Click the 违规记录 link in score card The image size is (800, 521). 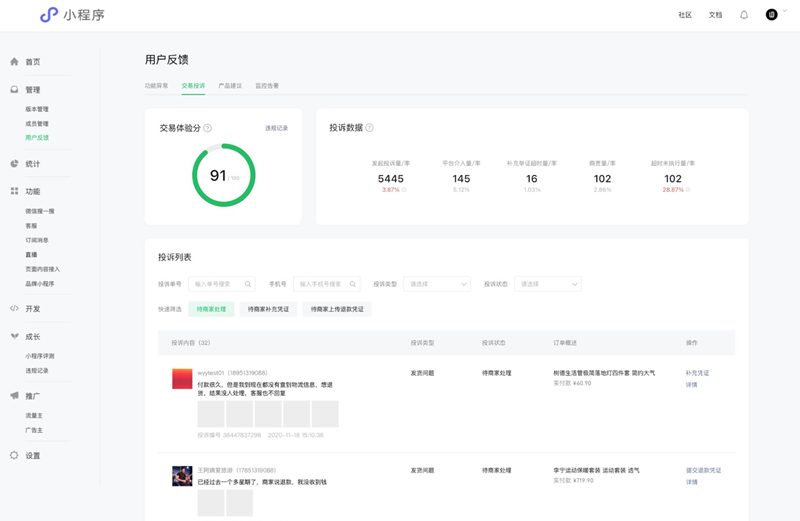(x=276, y=128)
